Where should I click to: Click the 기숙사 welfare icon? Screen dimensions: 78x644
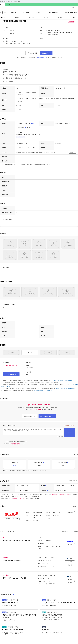pyautogui.click(x=24, y=244)
